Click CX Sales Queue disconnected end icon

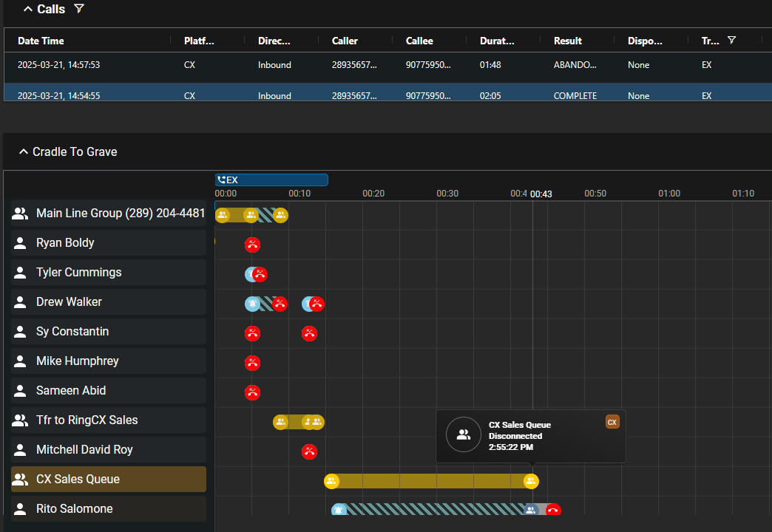[531, 481]
